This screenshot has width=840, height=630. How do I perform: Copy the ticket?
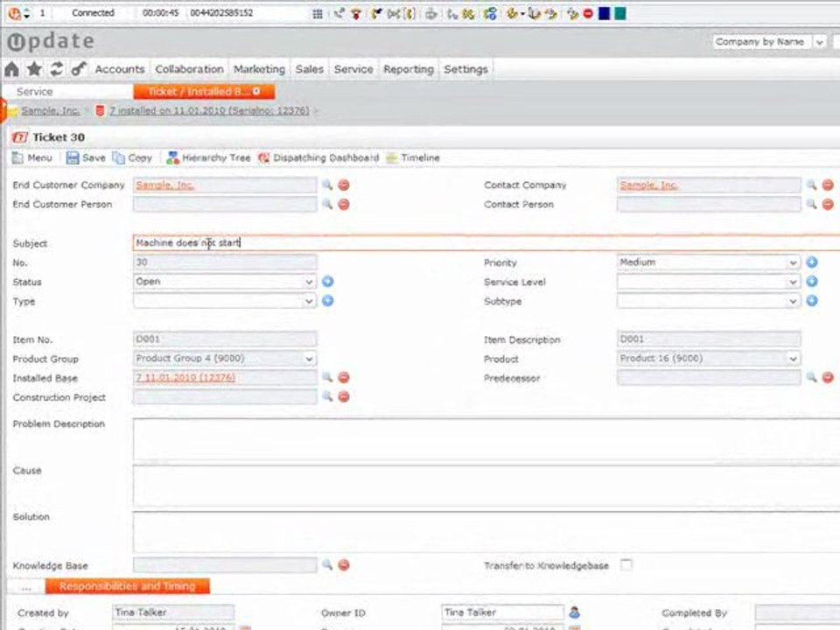(x=132, y=157)
